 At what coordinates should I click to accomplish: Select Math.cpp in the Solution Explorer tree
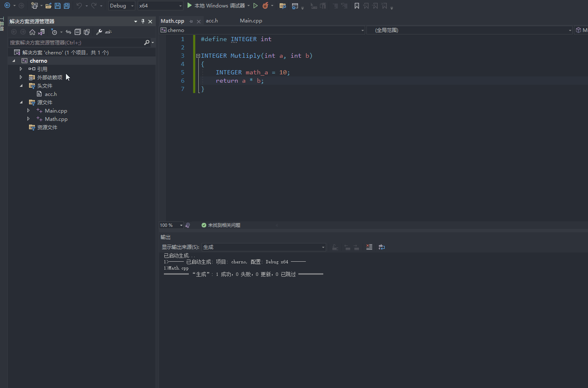click(56, 119)
